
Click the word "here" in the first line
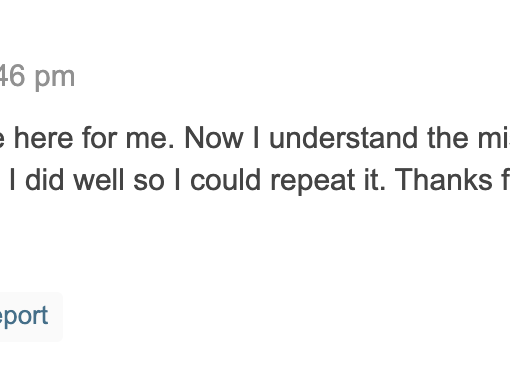tap(43, 138)
